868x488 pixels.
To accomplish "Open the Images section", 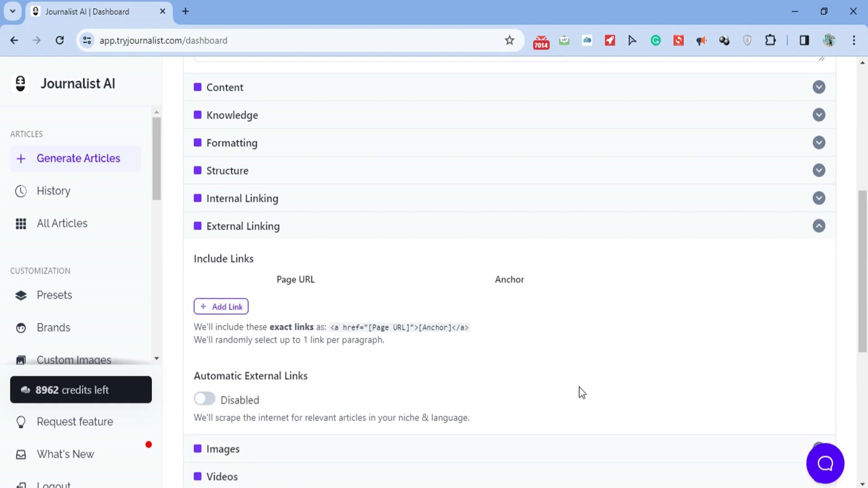I will 509,449.
